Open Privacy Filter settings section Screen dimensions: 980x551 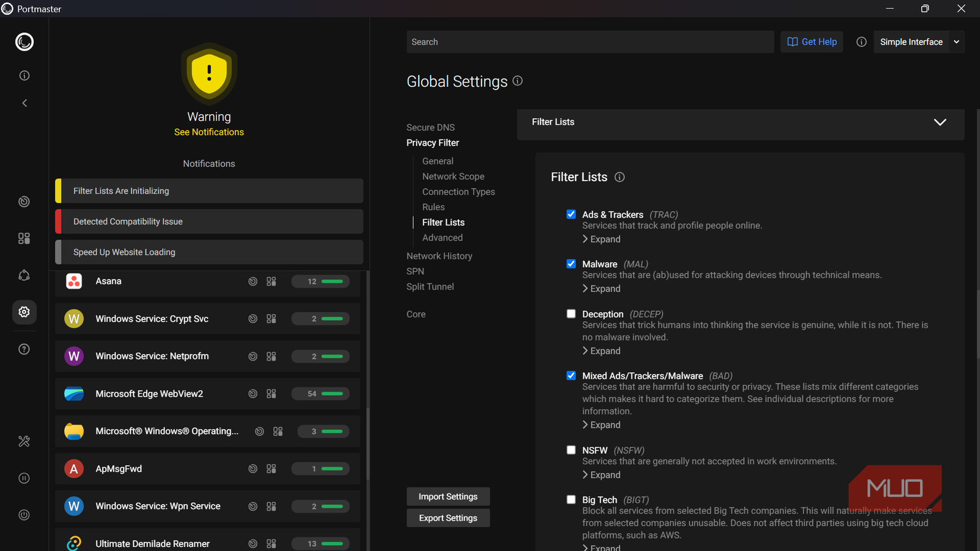click(x=433, y=143)
